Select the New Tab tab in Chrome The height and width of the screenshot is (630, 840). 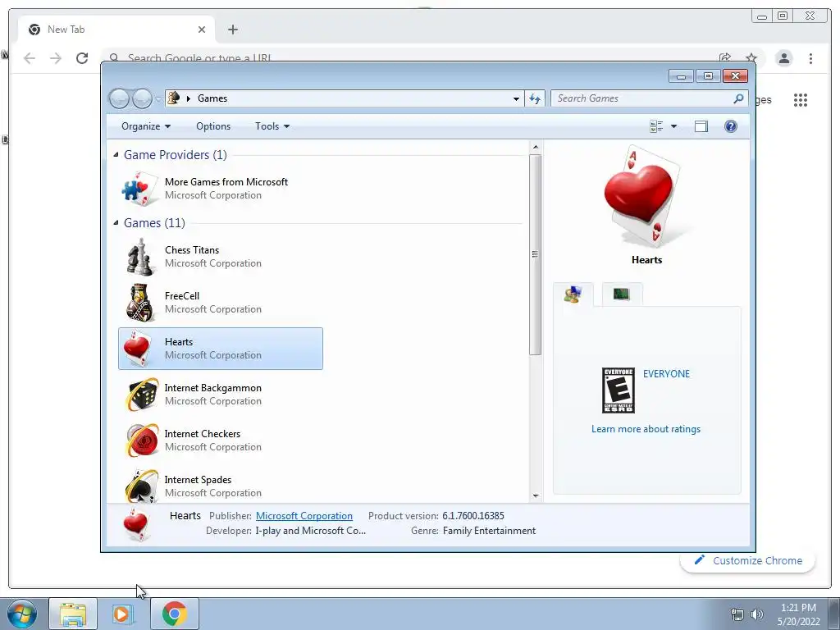tap(116, 30)
